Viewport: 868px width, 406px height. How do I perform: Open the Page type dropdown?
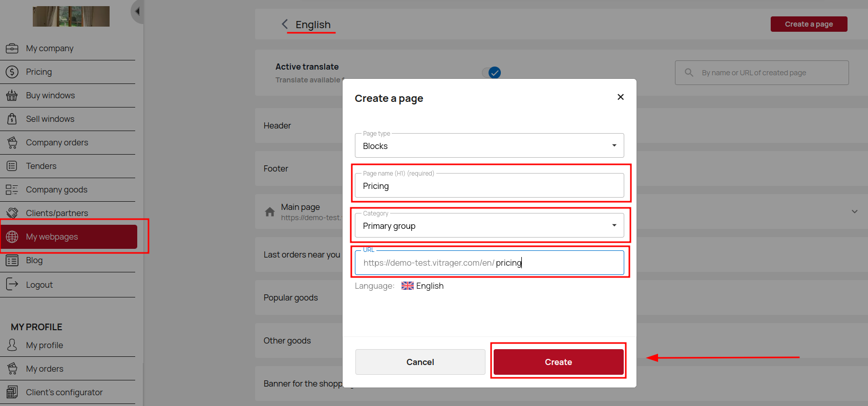[490, 145]
